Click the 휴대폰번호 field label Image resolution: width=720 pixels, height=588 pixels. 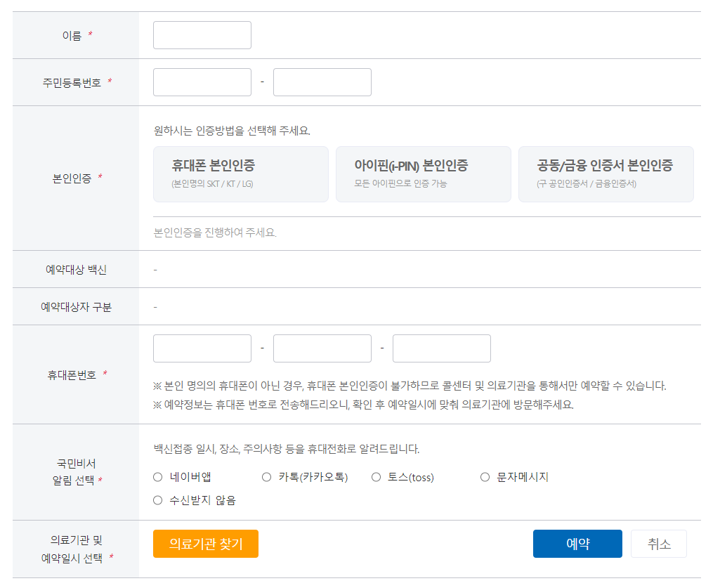click(x=72, y=375)
